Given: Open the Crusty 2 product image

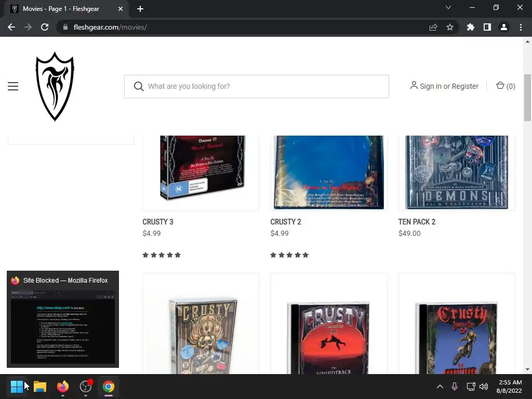Looking at the screenshot, I should [329, 172].
